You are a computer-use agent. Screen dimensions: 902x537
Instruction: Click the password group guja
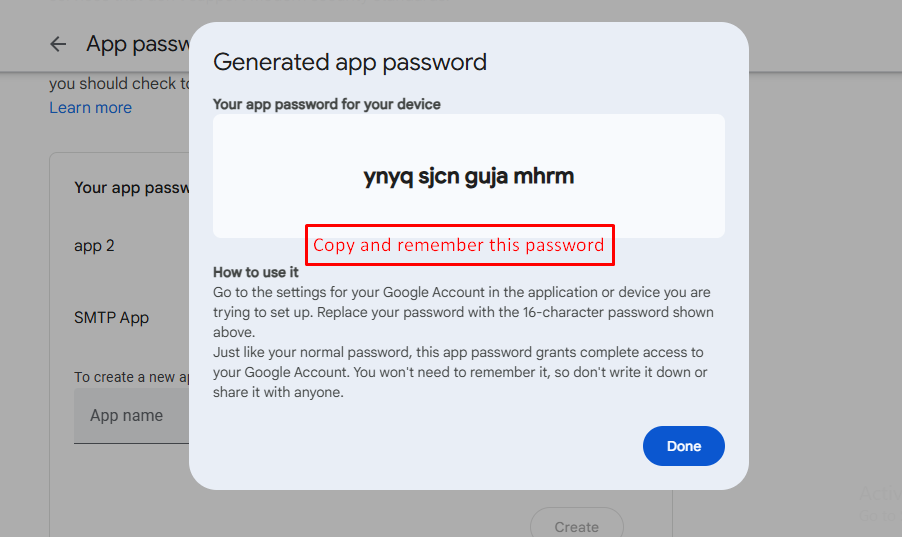point(486,177)
